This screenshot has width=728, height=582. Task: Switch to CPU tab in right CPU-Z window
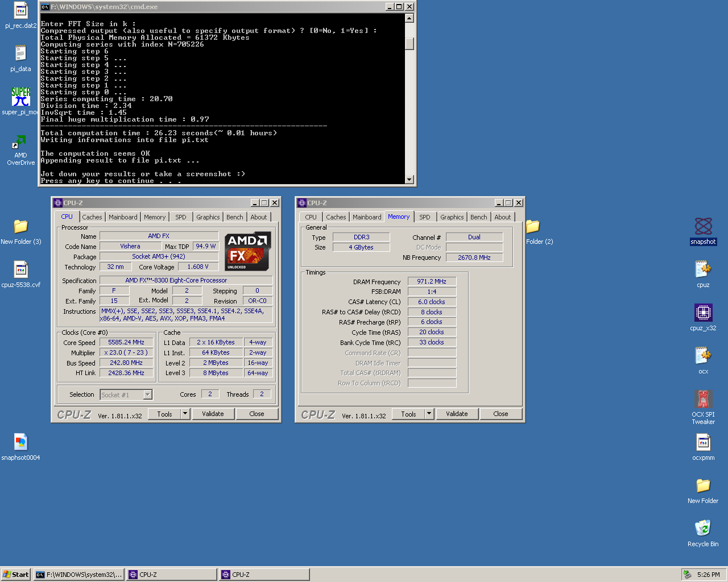(311, 217)
